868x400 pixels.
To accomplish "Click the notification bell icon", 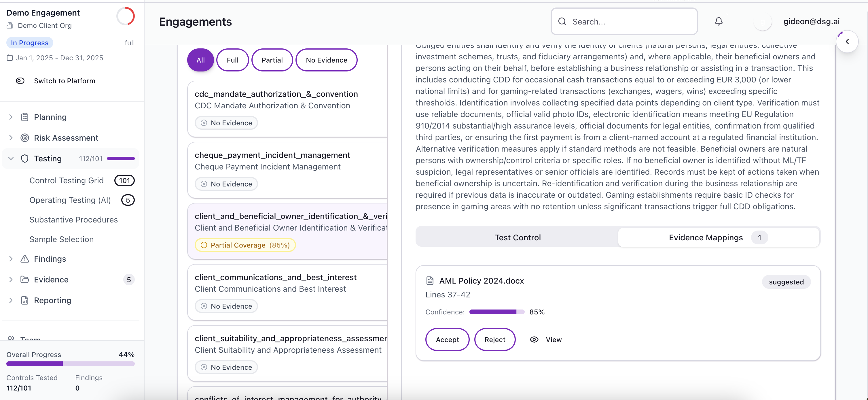I will 719,21.
